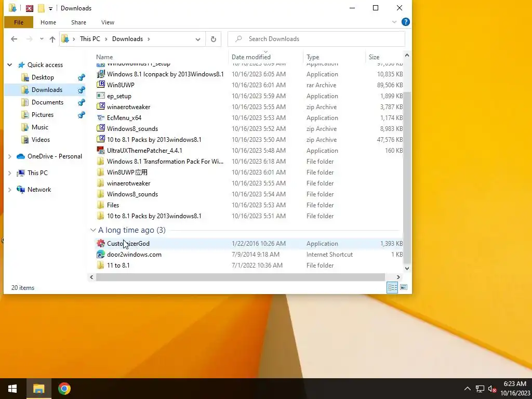Viewport: 532px width, 399px height.
Task: Select Windows 8.1 Transformation Pack folder
Action: coord(100,162)
